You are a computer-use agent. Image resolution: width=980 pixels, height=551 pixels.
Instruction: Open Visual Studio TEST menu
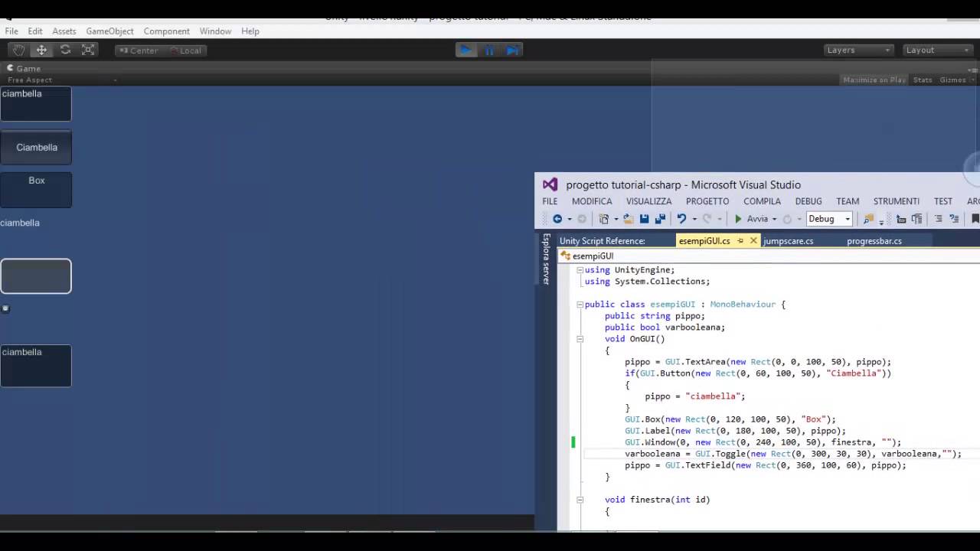tap(943, 201)
